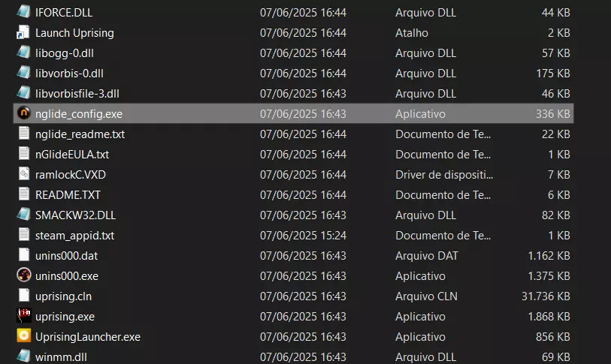Click the 856 KB size cell
The image size is (611, 364).
[553, 336]
